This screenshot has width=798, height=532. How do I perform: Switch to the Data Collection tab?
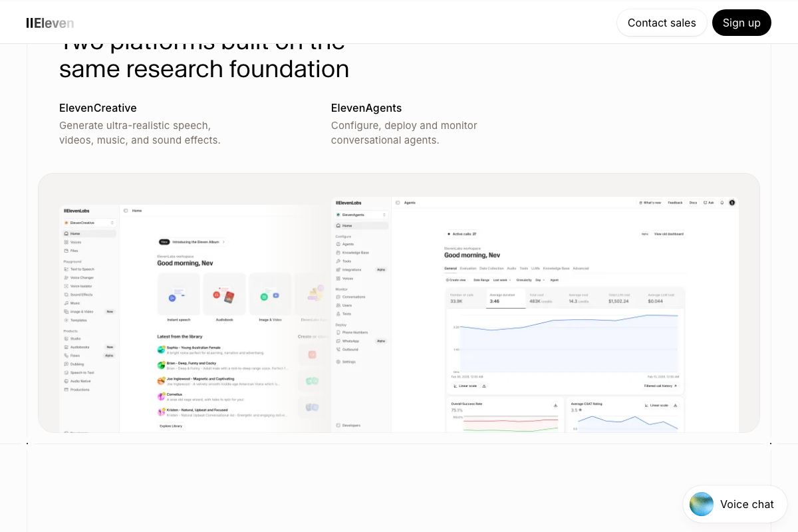point(491,268)
